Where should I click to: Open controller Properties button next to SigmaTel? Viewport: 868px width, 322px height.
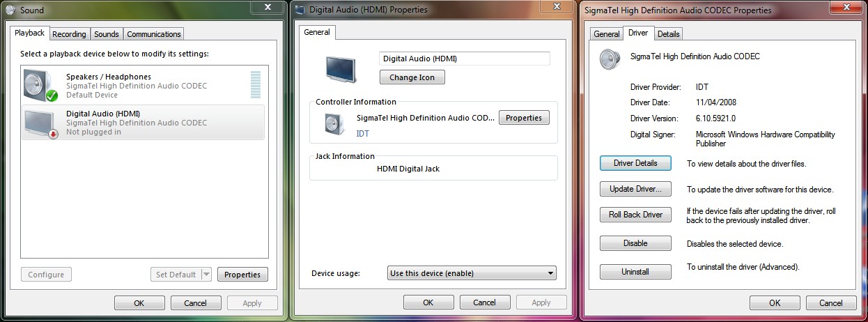(524, 118)
